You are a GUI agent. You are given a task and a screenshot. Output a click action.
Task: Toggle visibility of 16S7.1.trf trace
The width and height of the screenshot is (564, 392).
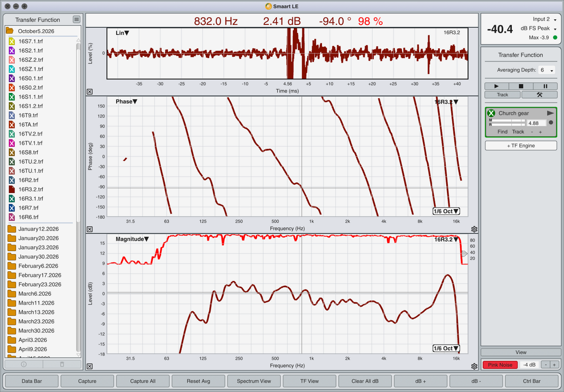tap(12, 41)
